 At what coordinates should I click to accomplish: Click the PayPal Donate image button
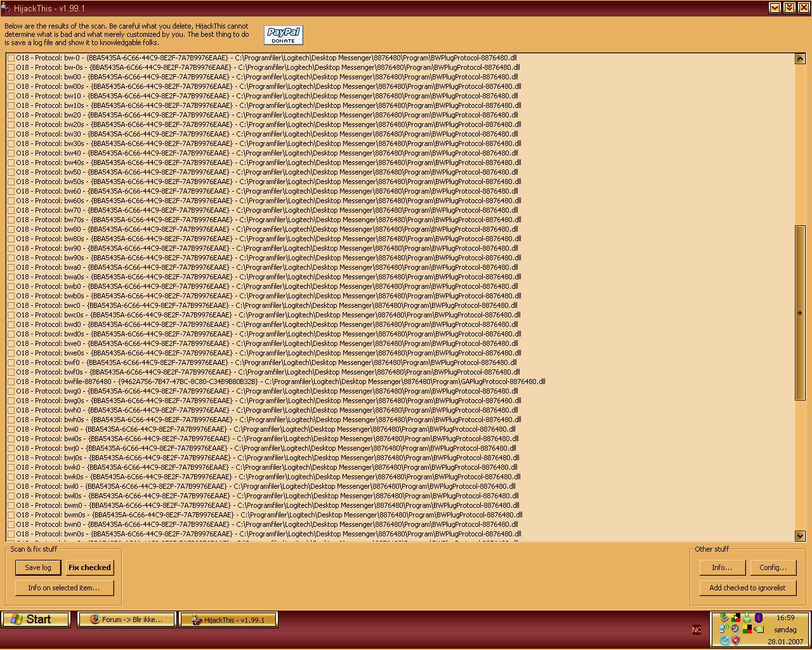click(x=283, y=35)
